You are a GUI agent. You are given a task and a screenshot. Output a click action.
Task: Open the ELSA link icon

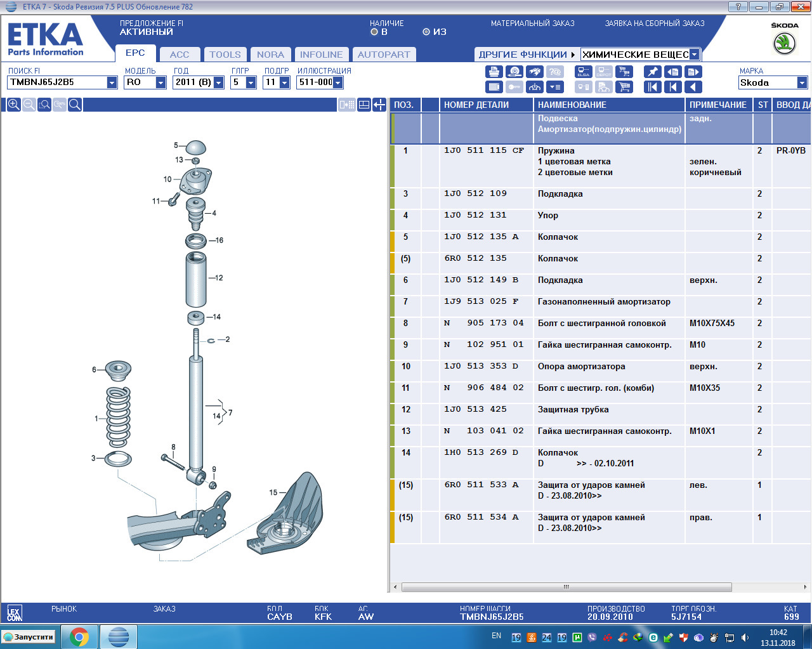pyautogui.click(x=584, y=72)
